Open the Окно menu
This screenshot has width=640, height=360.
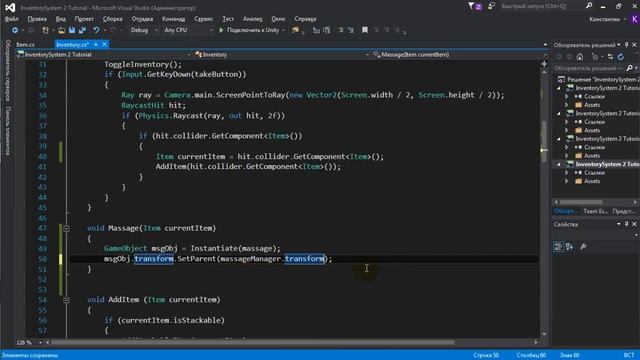[278, 19]
